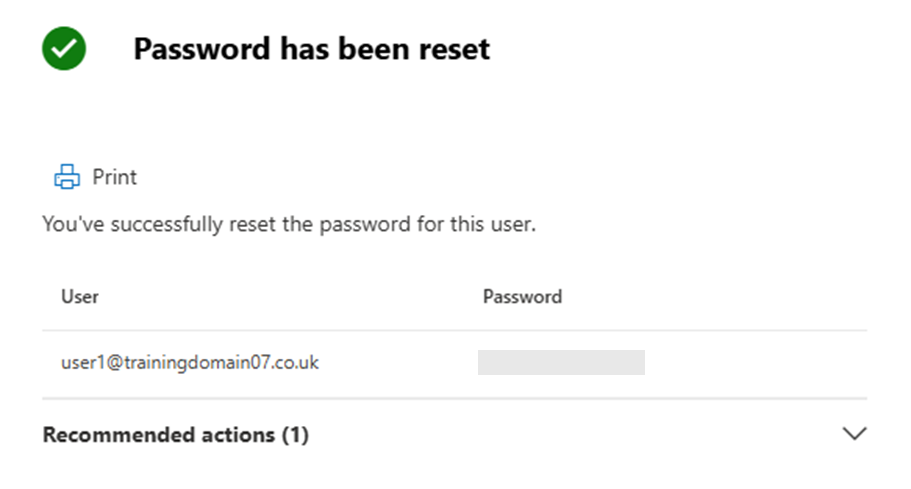
Task: Click the divider line below the column headers
Action: click(454, 330)
